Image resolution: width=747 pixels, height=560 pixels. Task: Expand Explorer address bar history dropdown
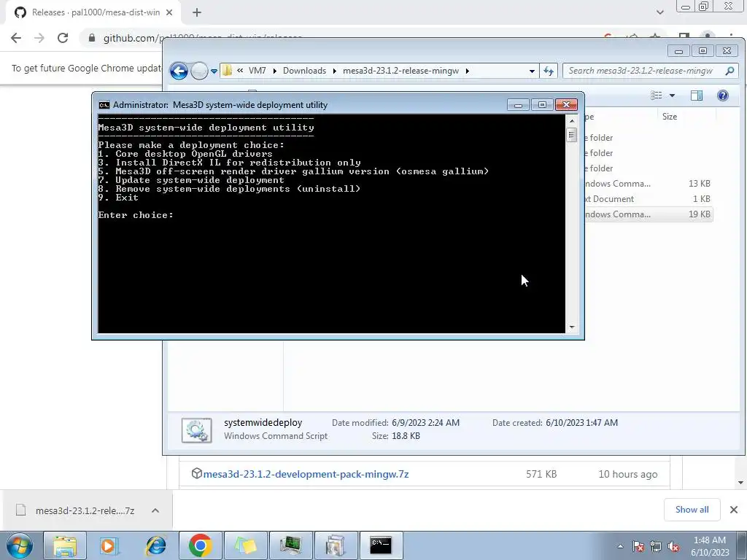click(x=532, y=71)
